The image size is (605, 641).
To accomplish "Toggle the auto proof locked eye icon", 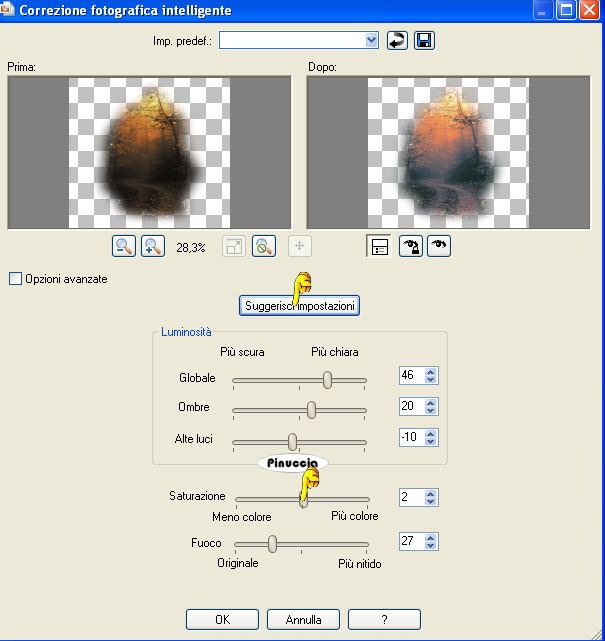I will [410, 246].
